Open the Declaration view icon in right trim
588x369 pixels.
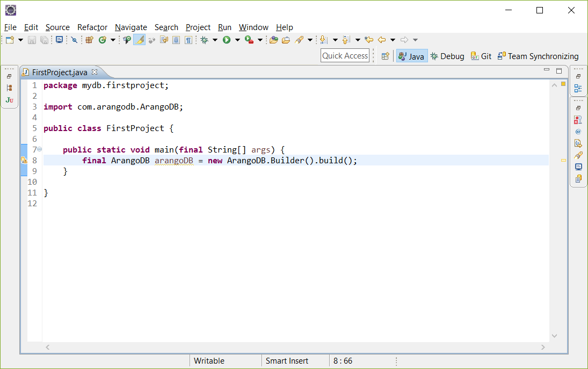tap(578, 143)
